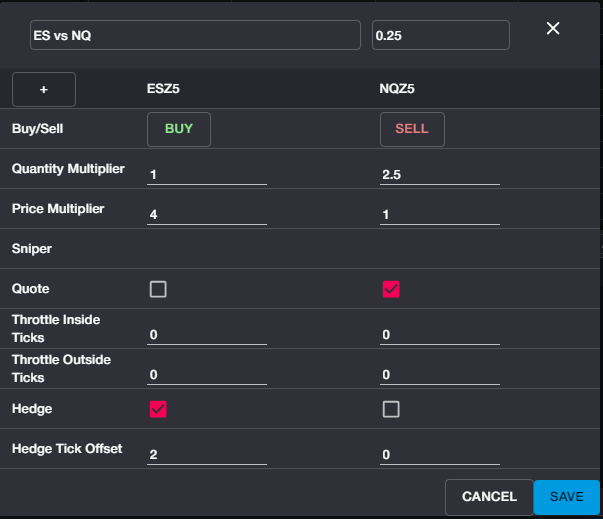Toggle the ESZ5 BUY side button

tap(179, 129)
